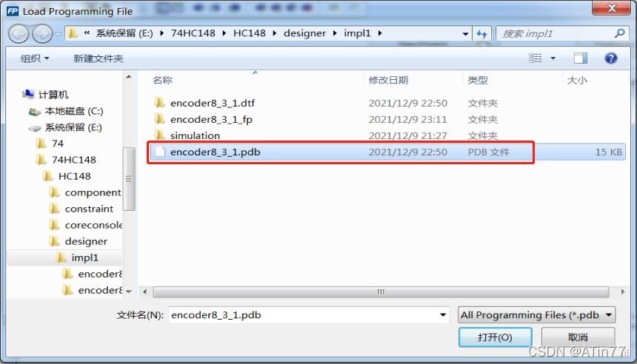Select the designer folder in tree
This screenshot has height=364, width=637.
(86, 241)
